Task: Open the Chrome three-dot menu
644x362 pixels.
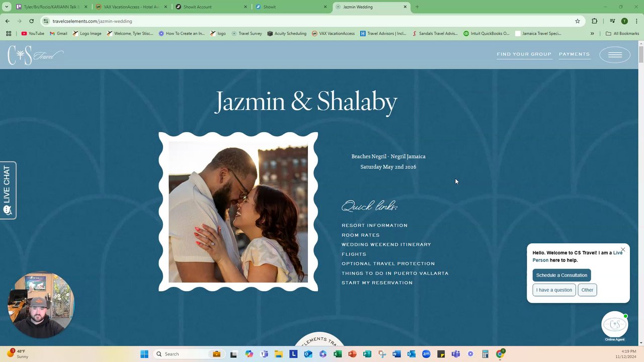Action: (x=636, y=21)
